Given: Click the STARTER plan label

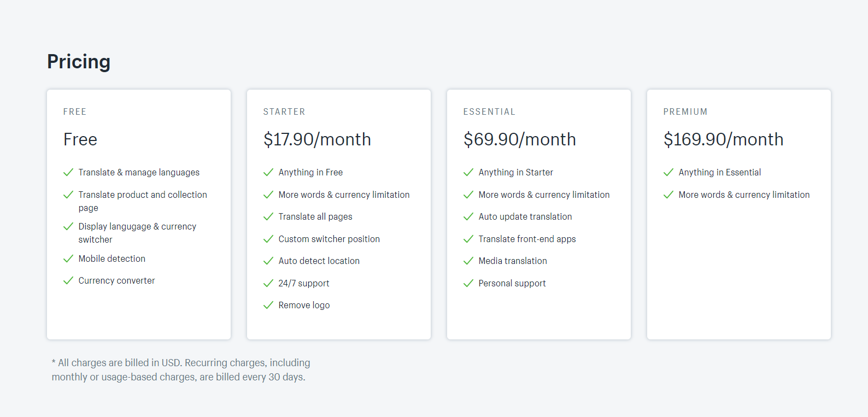Looking at the screenshot, I should pyautogui.click(x=284, y=111).
